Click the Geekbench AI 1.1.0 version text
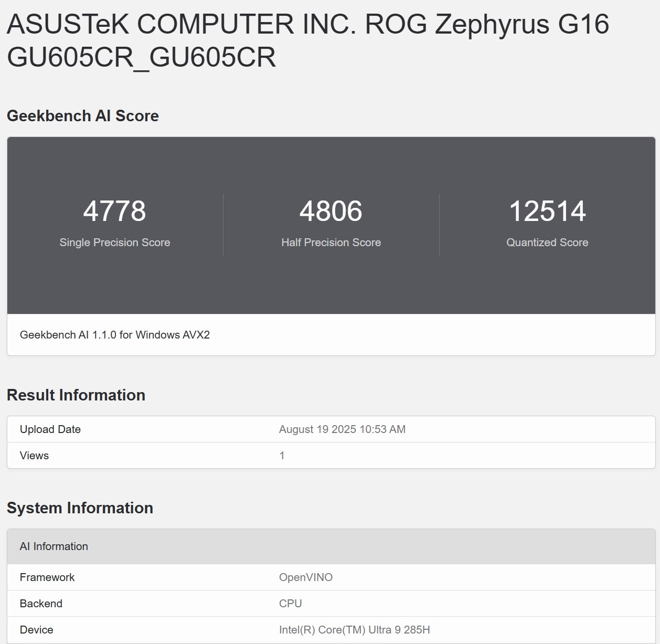 click(114, 335)
